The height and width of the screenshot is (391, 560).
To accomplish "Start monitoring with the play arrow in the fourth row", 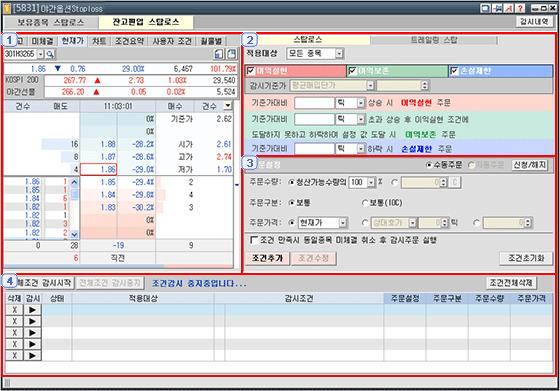I will pyautogui.click(x=32, y=344).
